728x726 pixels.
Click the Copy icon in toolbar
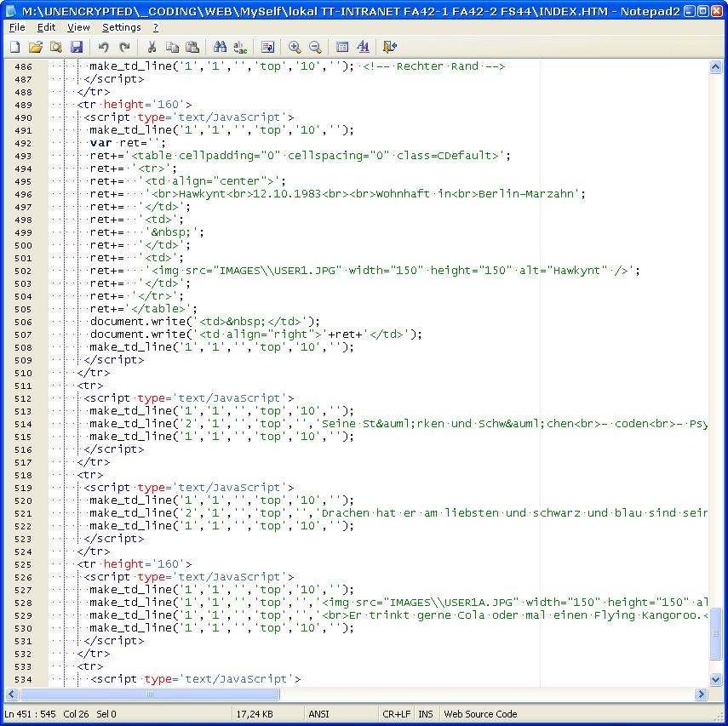172,47
